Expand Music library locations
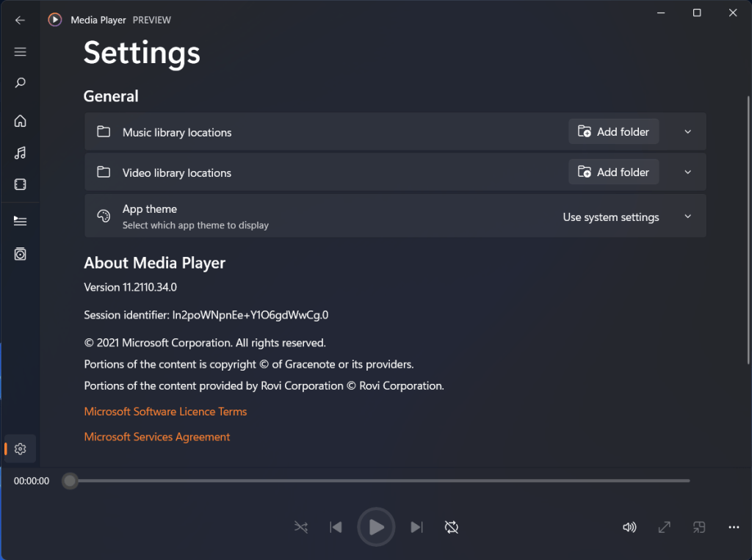This screenshot has height=560, width=752. pyautogui.click(x=687, y=131)
